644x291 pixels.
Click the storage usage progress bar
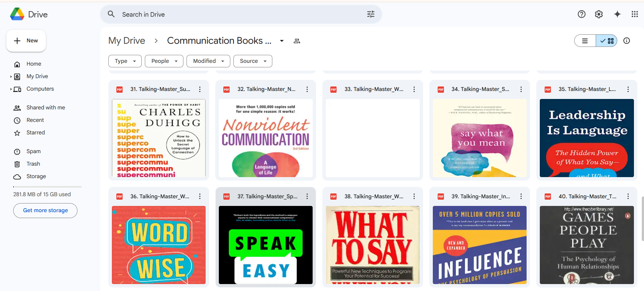point(47,187)
